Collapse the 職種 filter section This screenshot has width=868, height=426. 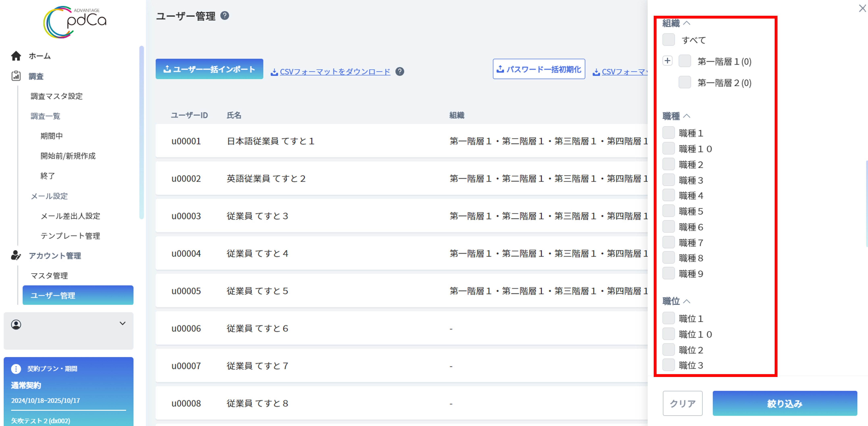(687, 116)
